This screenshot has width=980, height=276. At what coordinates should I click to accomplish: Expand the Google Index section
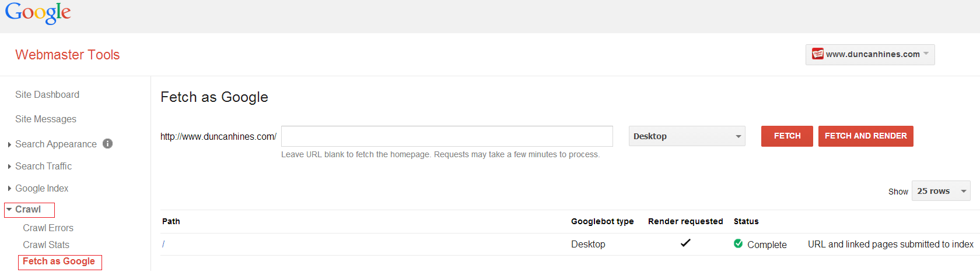pos(41,188)
